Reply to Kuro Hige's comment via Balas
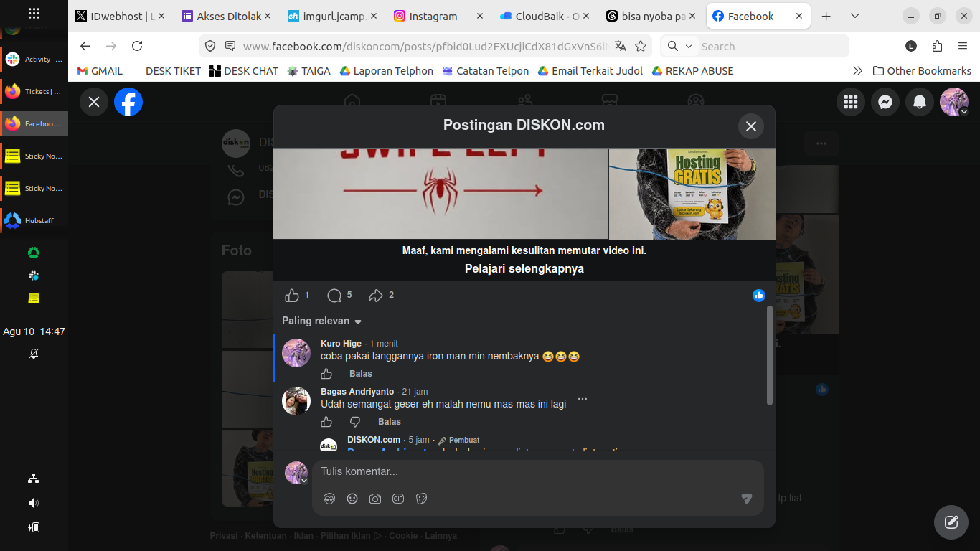 [361, 374]
